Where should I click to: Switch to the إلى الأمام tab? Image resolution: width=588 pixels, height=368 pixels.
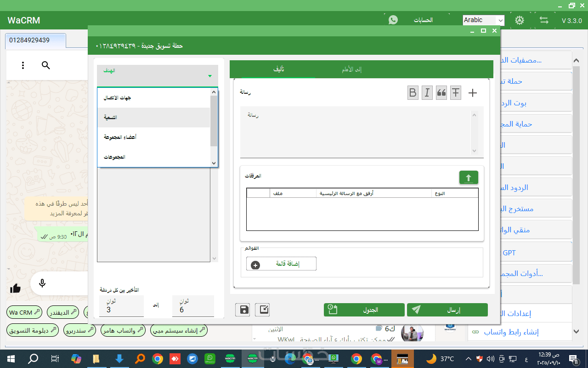[x=352, y=69]
